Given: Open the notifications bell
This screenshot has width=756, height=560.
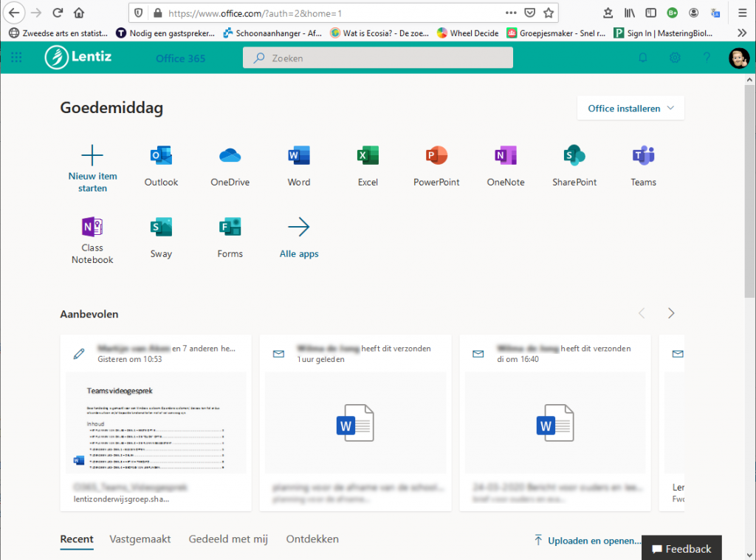Looking at the screenshot, I should pyautogui.click(x=643, y=58).
